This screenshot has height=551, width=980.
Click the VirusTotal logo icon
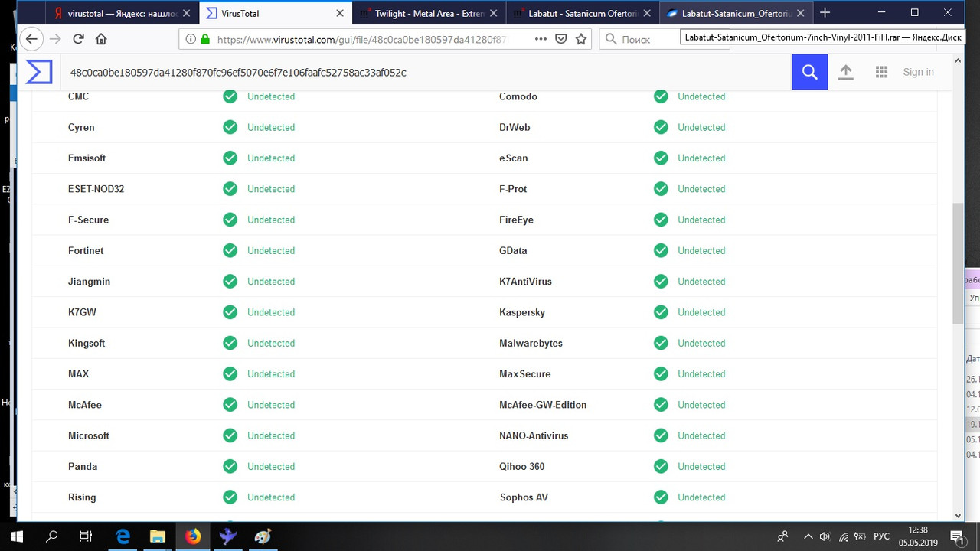[39, 72]
